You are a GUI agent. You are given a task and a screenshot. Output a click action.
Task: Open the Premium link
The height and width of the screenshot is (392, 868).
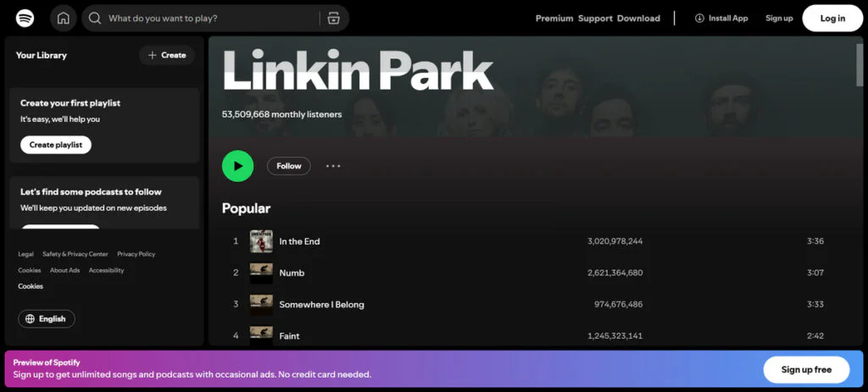(554, 19)
